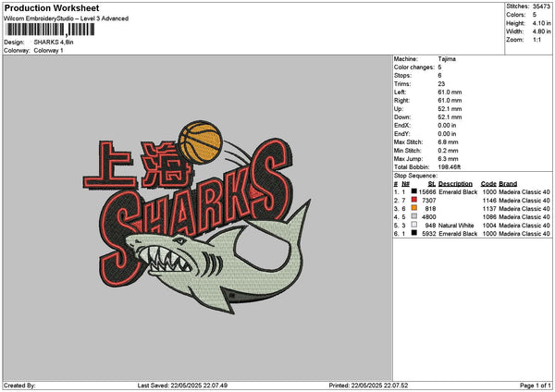
Task: Click the Total Bobbin value '198.46ft'
Action: (x=450, y=167)
